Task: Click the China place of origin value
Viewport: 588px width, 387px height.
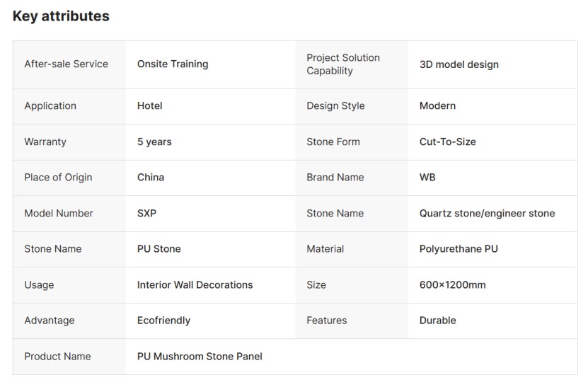Action: coord(151,177)
